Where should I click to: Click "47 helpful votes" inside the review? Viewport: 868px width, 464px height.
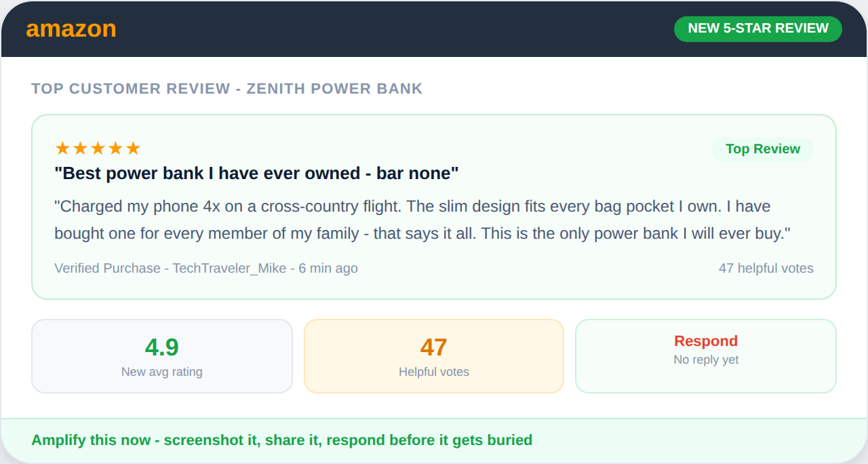(x=766, y=269)
